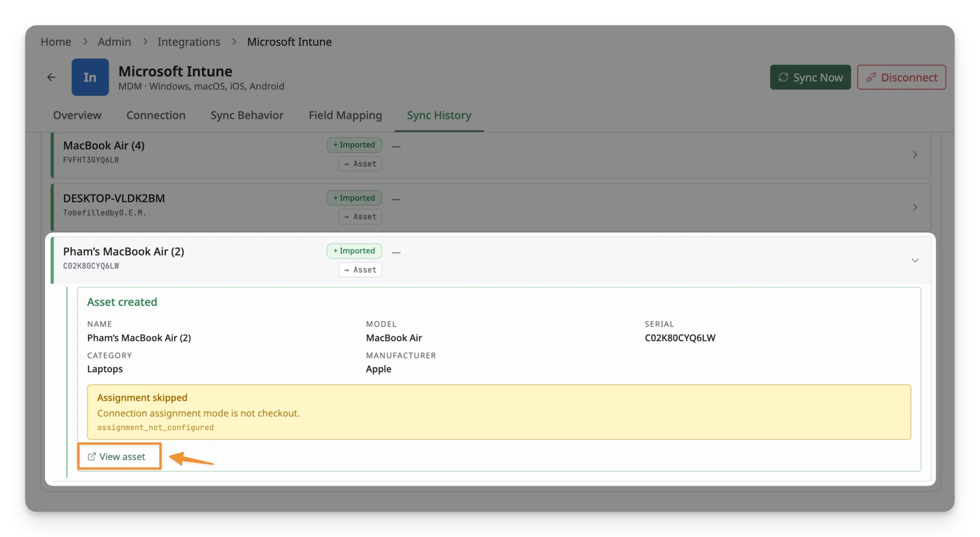Click 'Connection assignment mode is not checkout' message

(198, 413)
